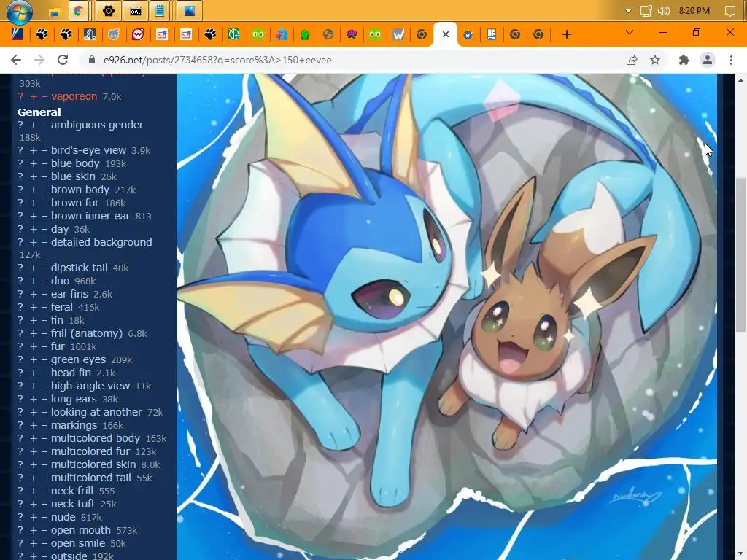
Task: Open the volume control in tray
Action: 663,11
